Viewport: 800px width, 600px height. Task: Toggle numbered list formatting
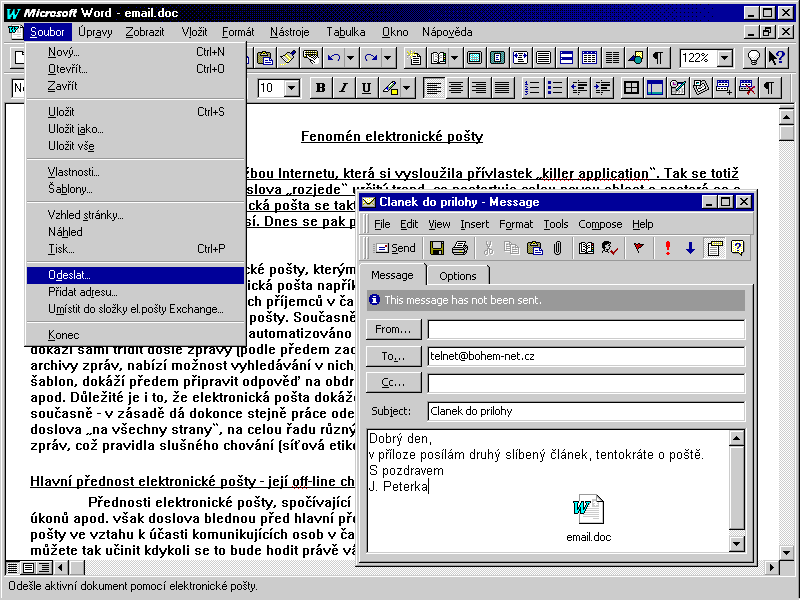(532, 88)
